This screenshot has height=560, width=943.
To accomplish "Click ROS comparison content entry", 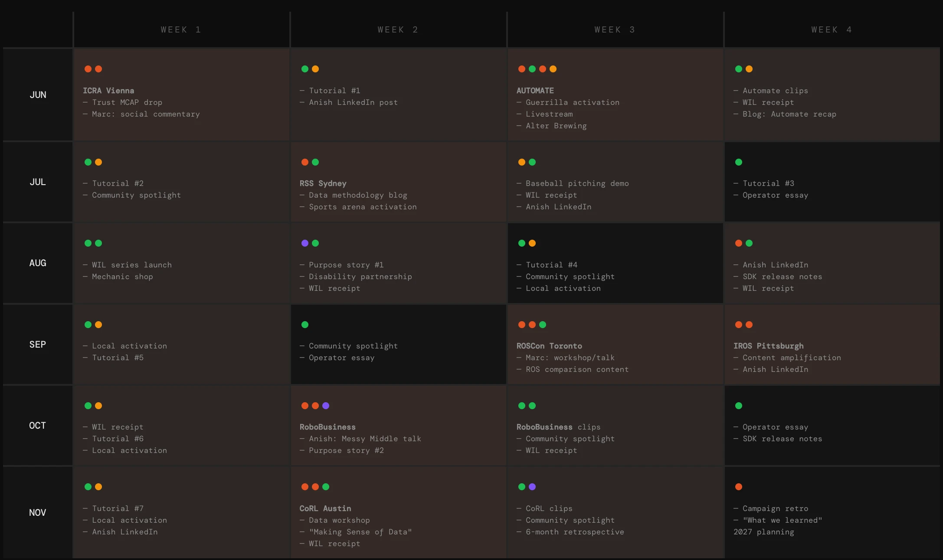I will [x=573, y=369].
